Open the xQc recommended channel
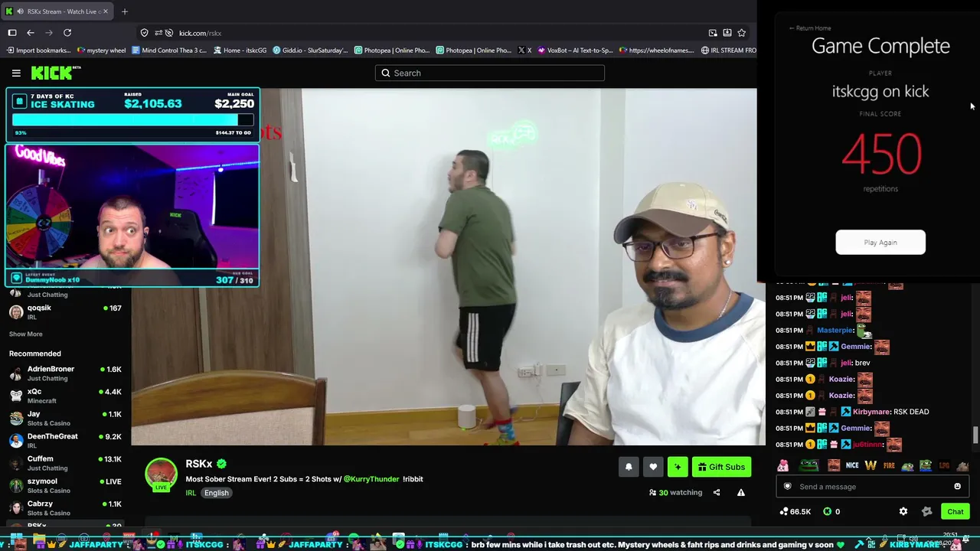Image resolution: width=980 pixels, height=551 pixels. pyautogui.click(x=65, y=396)
